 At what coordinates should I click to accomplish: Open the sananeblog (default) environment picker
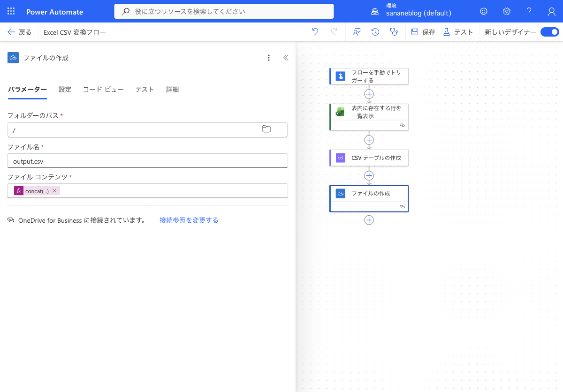tap(418, 13)
